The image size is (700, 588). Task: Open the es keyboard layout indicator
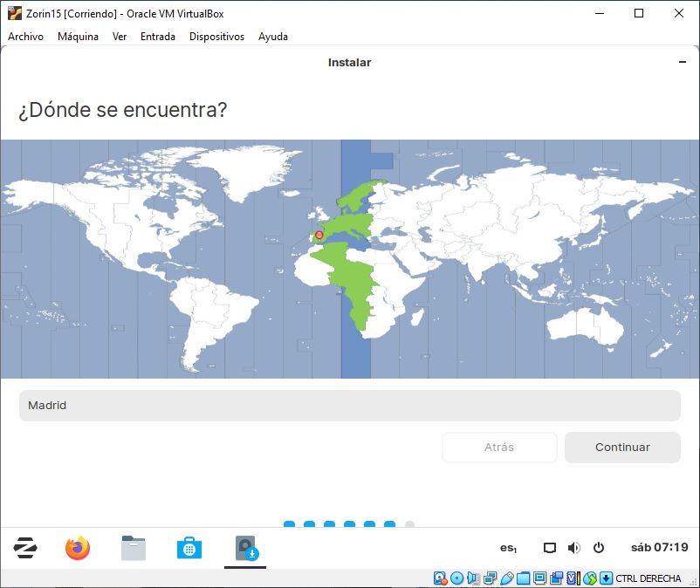tap(508, 548)
